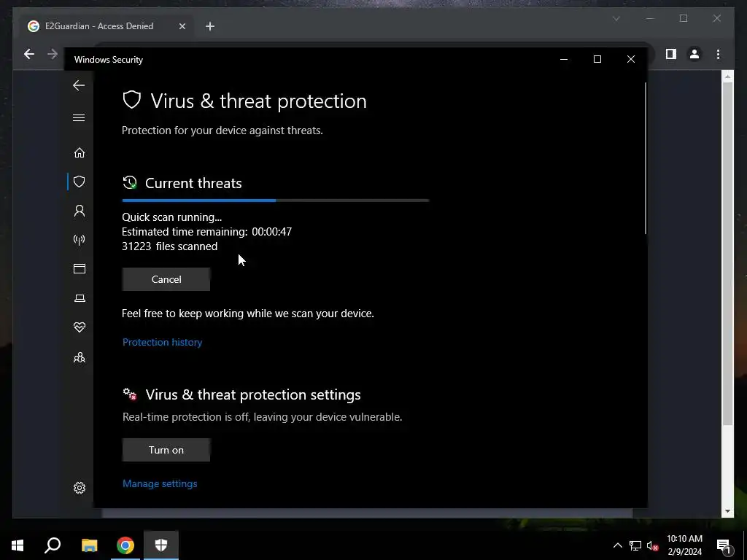747x560 pixels.
Task: Turn on real-time protection
Action: [166, 450]
